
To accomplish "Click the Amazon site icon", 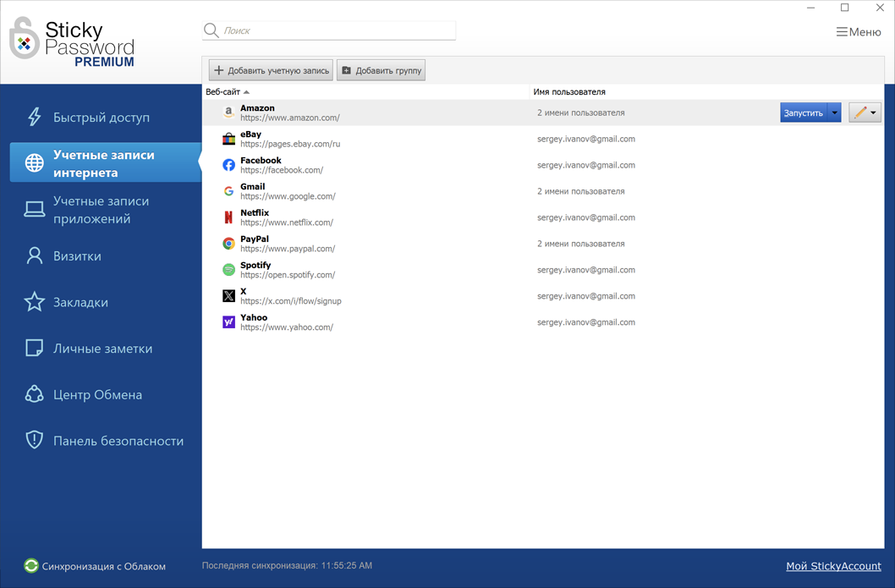I will coord(228,113).
